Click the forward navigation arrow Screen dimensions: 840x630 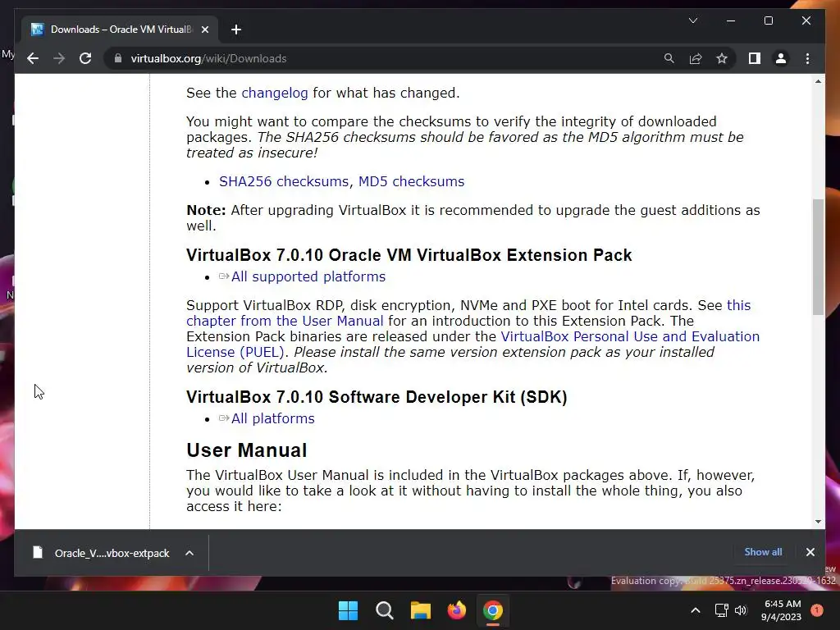(x=59, y=58)
